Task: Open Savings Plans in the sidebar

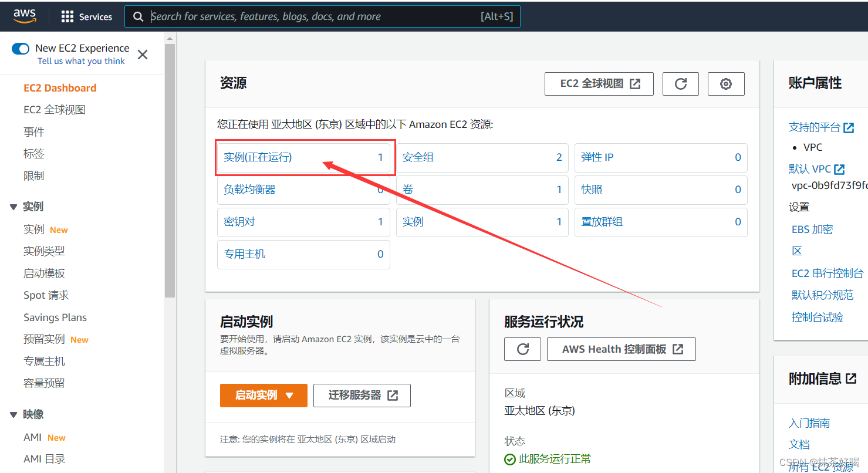Action: click(55, 317)
